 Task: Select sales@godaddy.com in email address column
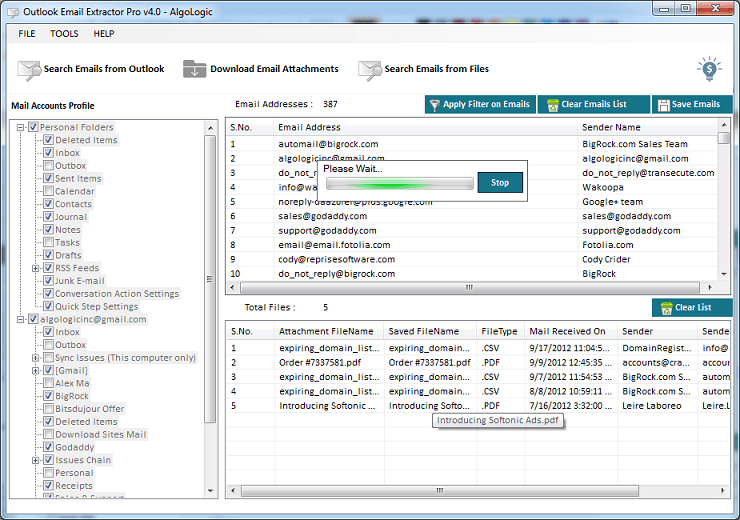tap(322, 216)
